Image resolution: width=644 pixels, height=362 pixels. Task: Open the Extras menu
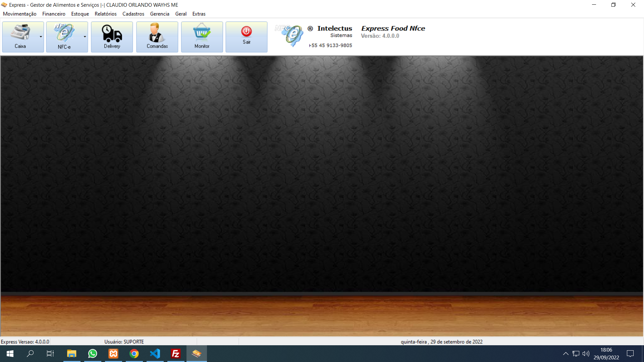pos(199,14)
